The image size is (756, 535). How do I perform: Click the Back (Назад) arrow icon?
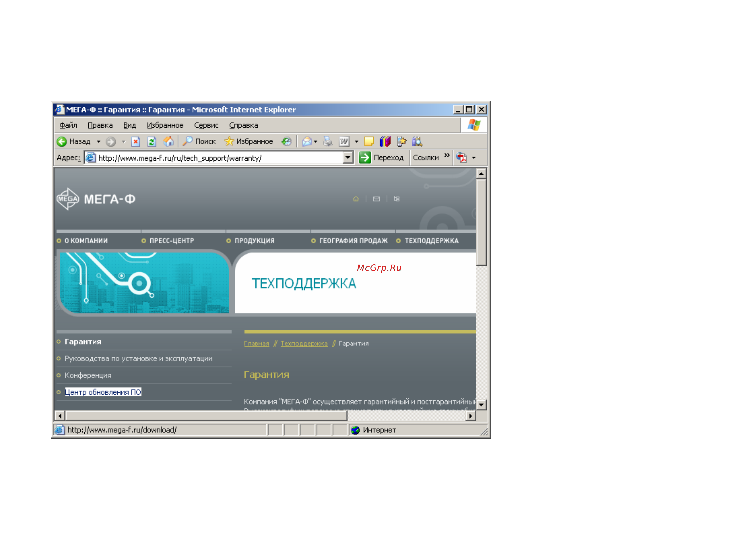(x=61, y=141)
